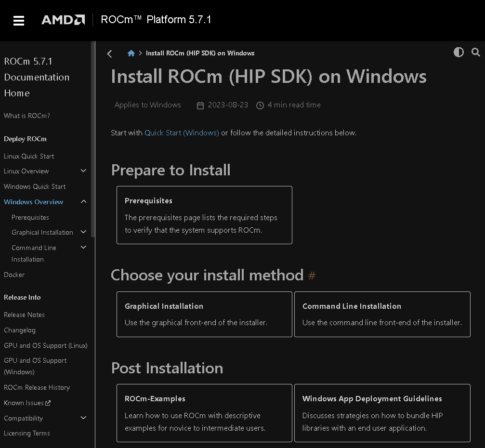
Task: Click the anchor link beside Choose your install method
Action: coord(312,276)
